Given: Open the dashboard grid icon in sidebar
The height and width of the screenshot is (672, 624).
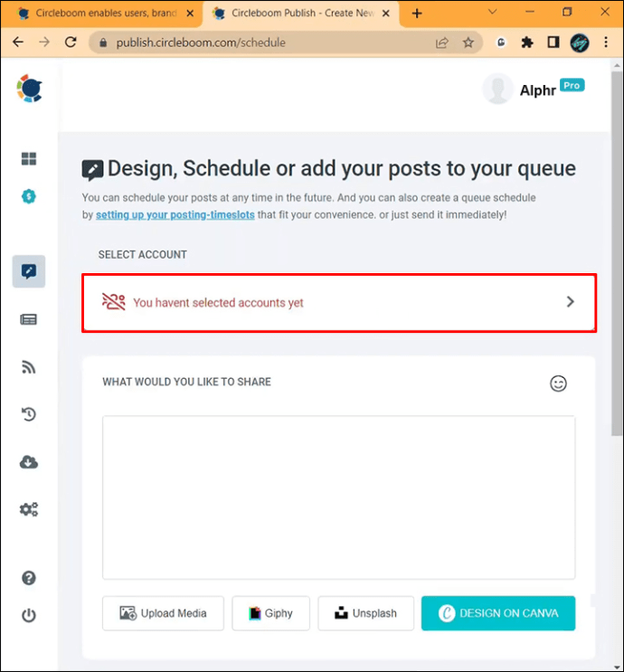Looking at the screenshot, I should coord(29,159).
